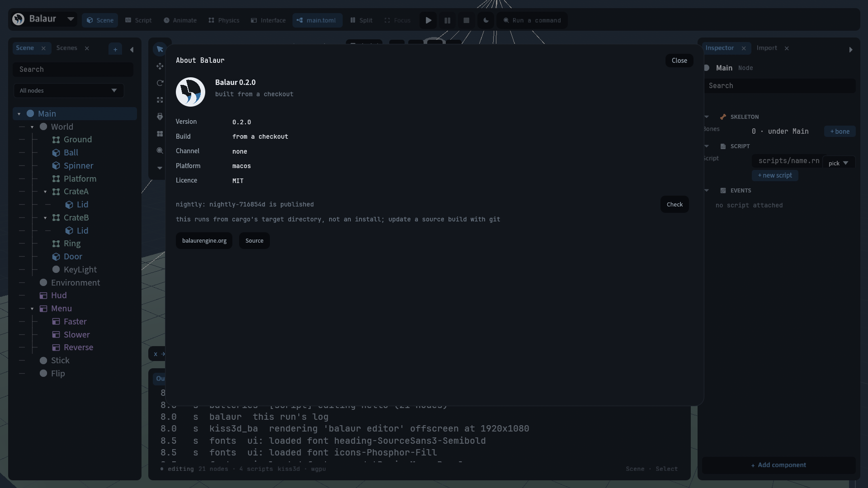This screenshot has width=868, height=488.
Task: Open the balaurengine.org link
Action: (204, 241)
